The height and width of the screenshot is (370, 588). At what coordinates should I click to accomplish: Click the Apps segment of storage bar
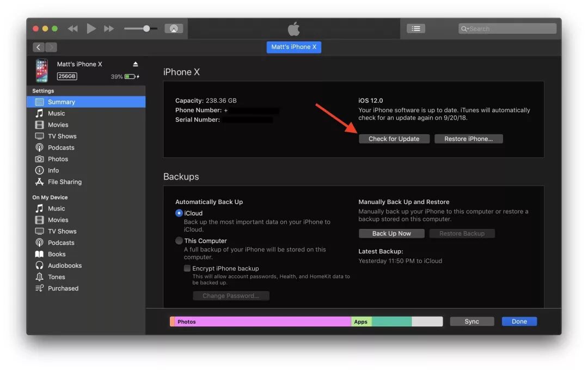[x=361, y=322]
